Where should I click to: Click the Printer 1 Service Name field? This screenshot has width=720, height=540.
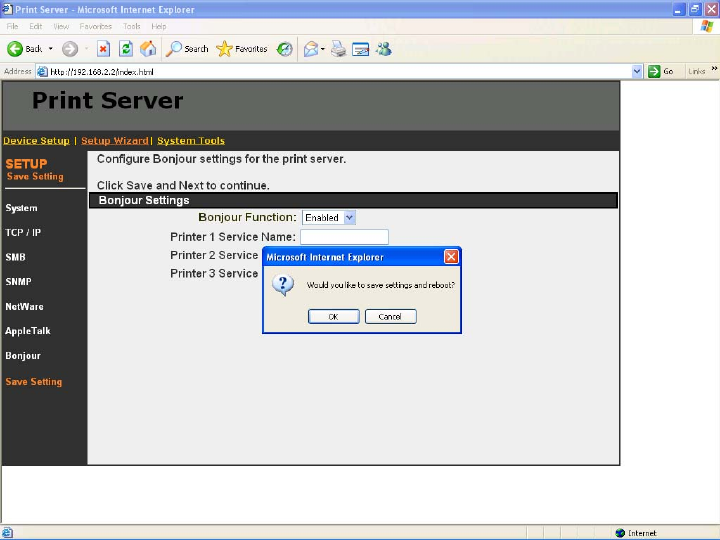point(344,237)
